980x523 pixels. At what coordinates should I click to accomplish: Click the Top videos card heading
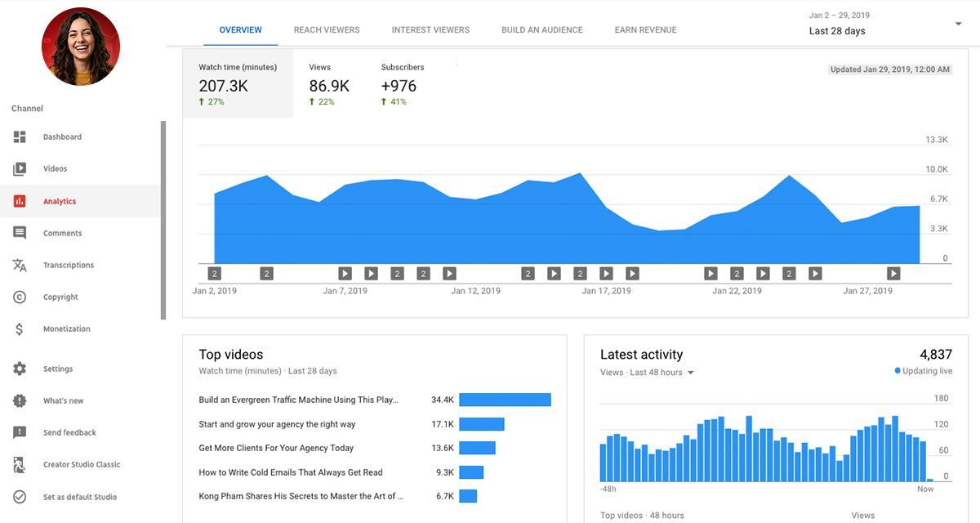(x=231, y=355)
